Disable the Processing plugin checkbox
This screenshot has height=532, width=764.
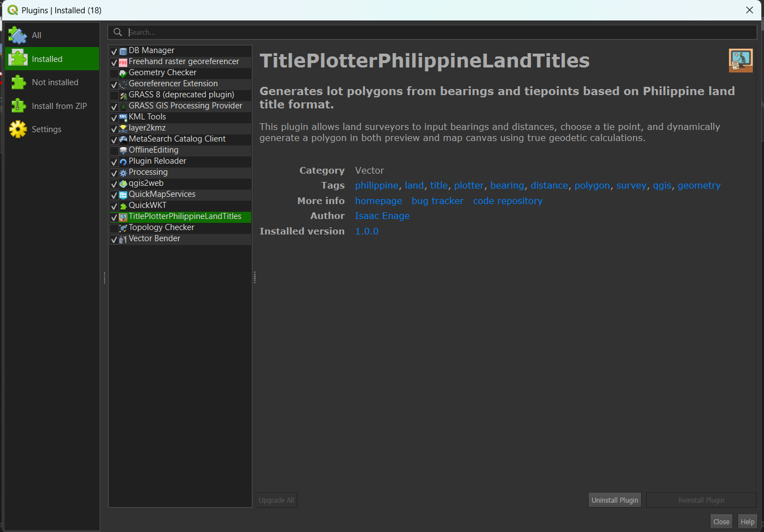(114, 173)
